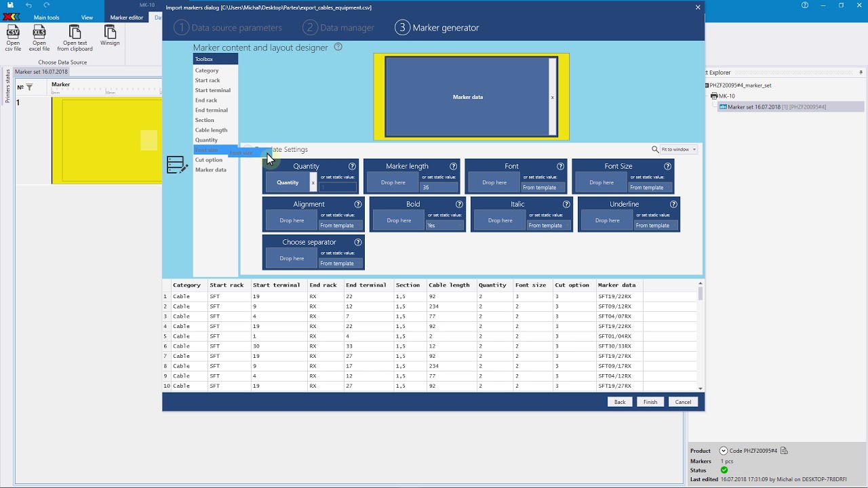The image size is (868, 488).
Task: Click the Open excel file icon
Action: pos(39,32)
